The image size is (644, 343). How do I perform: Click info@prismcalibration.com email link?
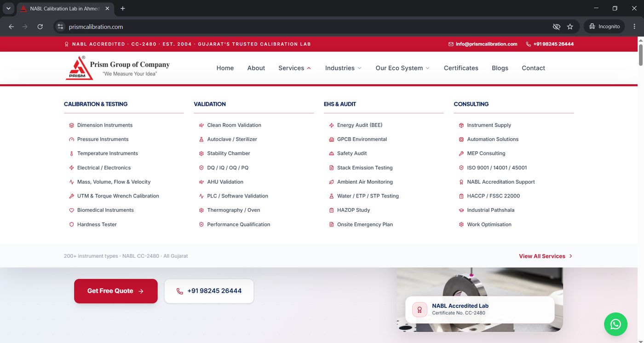486,44
